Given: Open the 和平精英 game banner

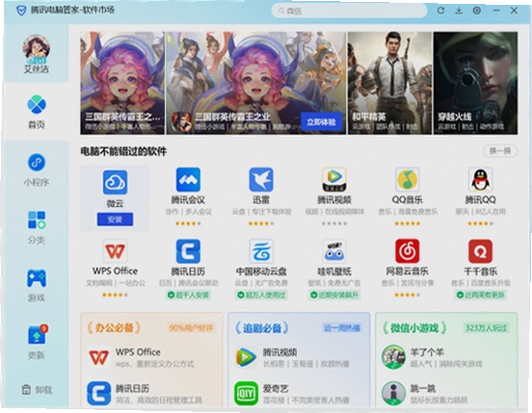Looking at the screenshot, I should [x=389, y=83].
